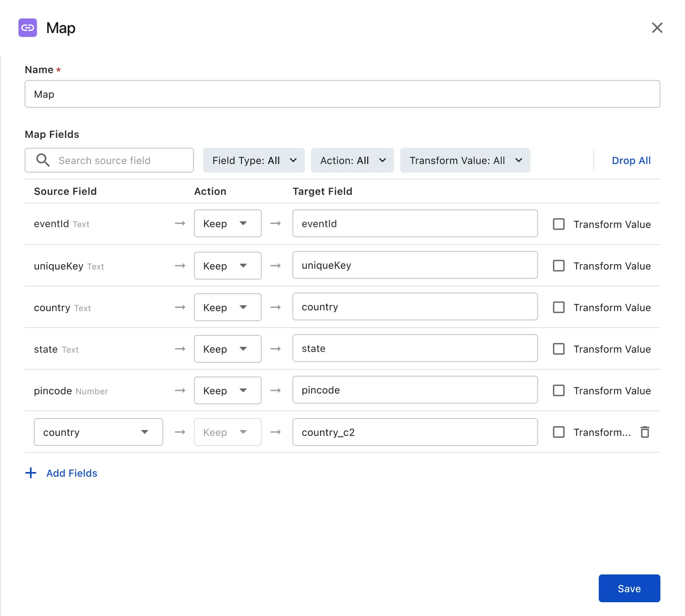Click the Drop All link
Image resolution: width=685 pixels, height=616 pixels.
tap(631, 160)
